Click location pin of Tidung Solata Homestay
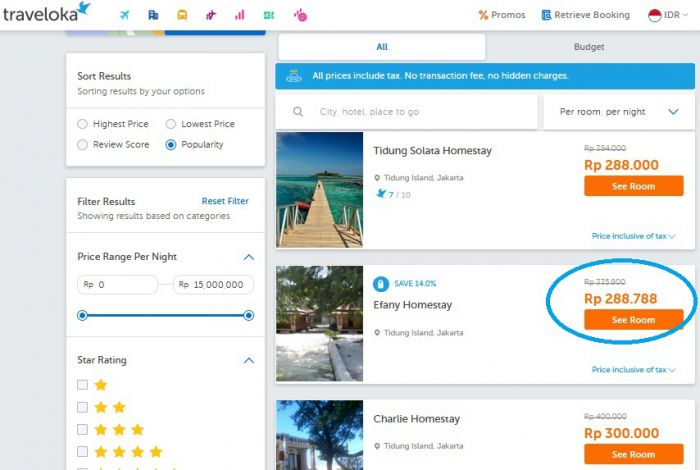Viewport: 700px width, 470px height. tap(377, 178)
